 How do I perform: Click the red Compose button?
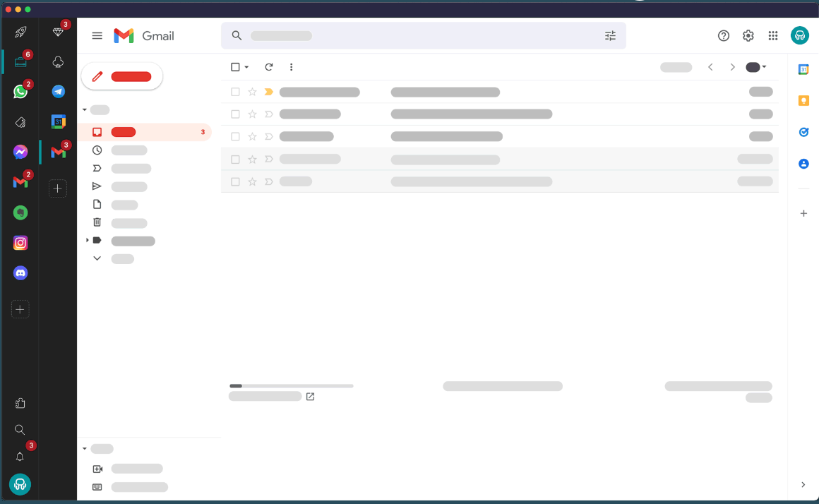[x=122, y=77]
